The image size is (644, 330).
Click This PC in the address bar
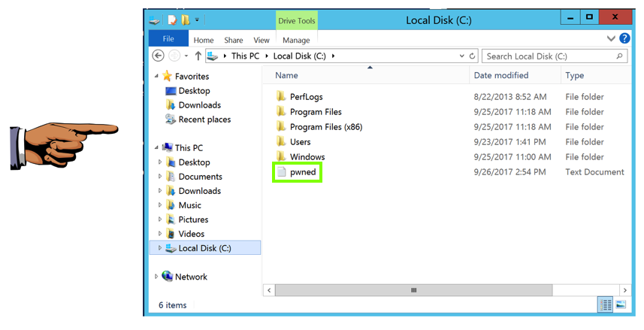[x=245, y=56]
